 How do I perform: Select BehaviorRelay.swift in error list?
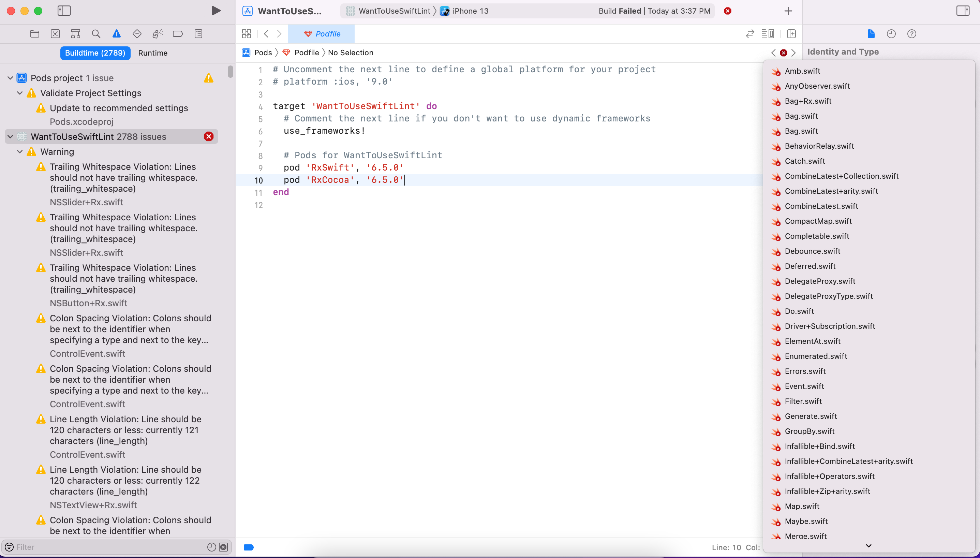point(869,146)
